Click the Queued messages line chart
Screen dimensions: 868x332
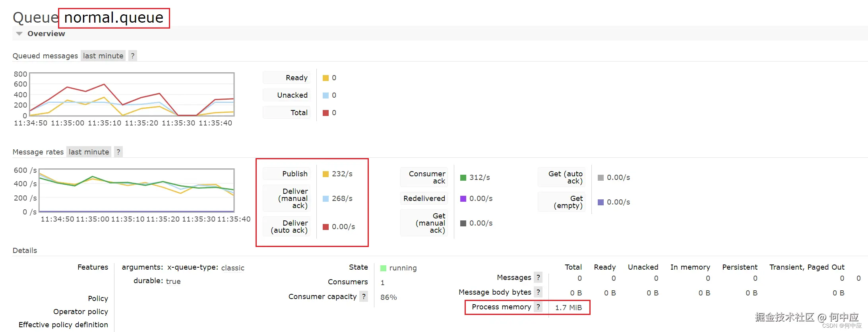tap(132, 95)
